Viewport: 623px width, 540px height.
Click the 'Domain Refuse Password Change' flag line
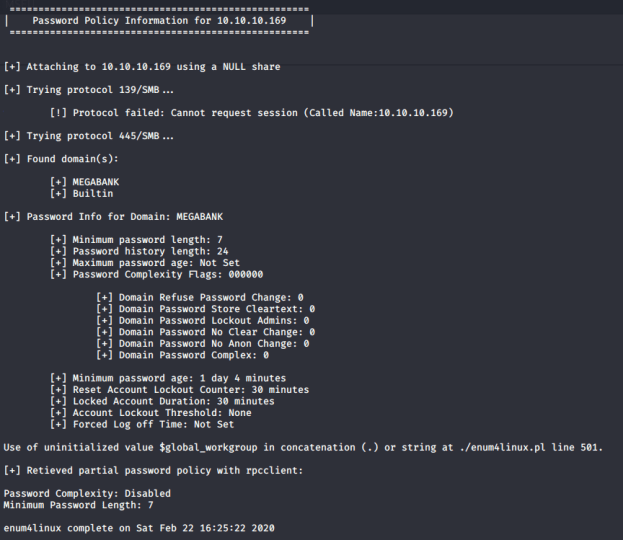[200, 297]
